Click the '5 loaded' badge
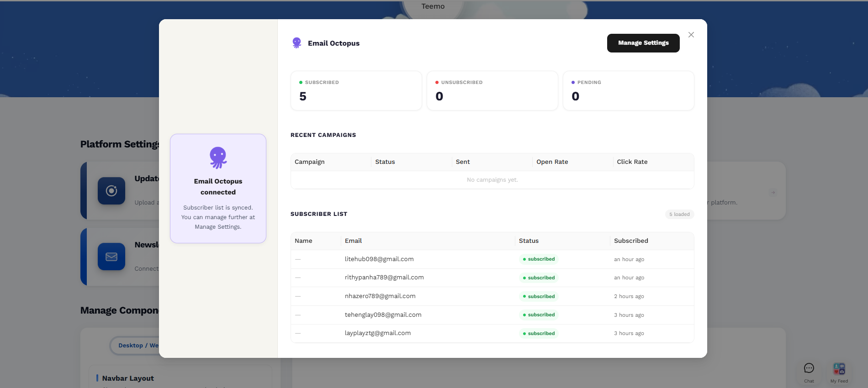The image size is (868, 388). [x=680, y=215]
